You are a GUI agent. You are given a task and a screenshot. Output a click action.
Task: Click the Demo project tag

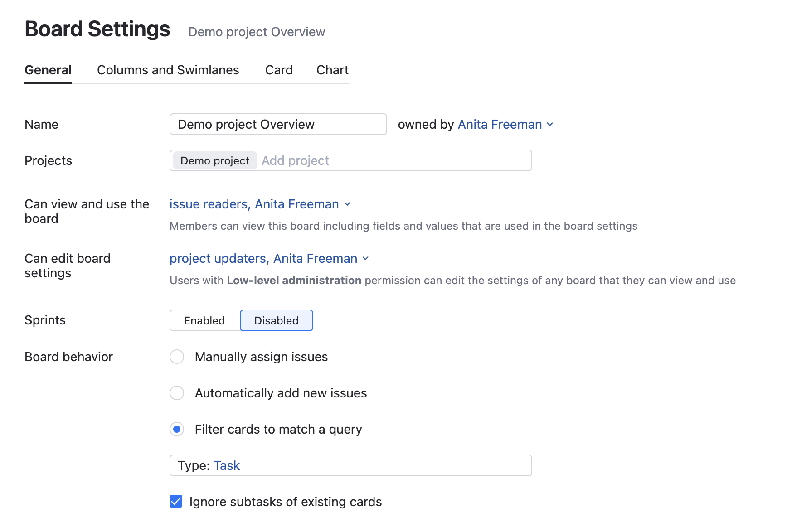click(x=215, y=161)
